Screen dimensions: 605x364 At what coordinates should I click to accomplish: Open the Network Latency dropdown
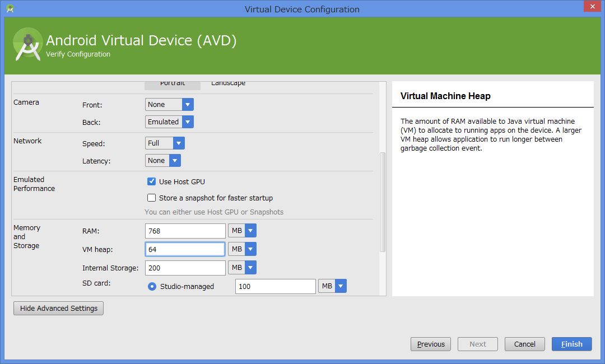pyautogui.click(x=163, y=160)
